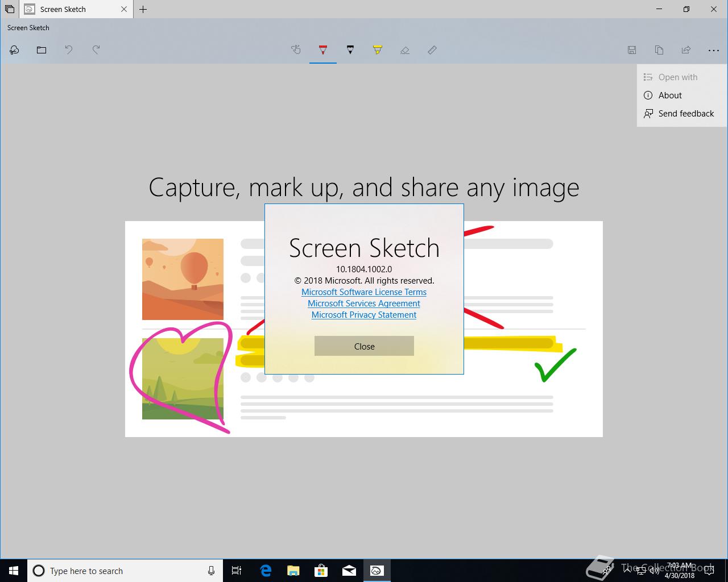Click the version number 10.1804.1002.0
This screenshot has width=728, height=582.
click(x=364, y=269)
